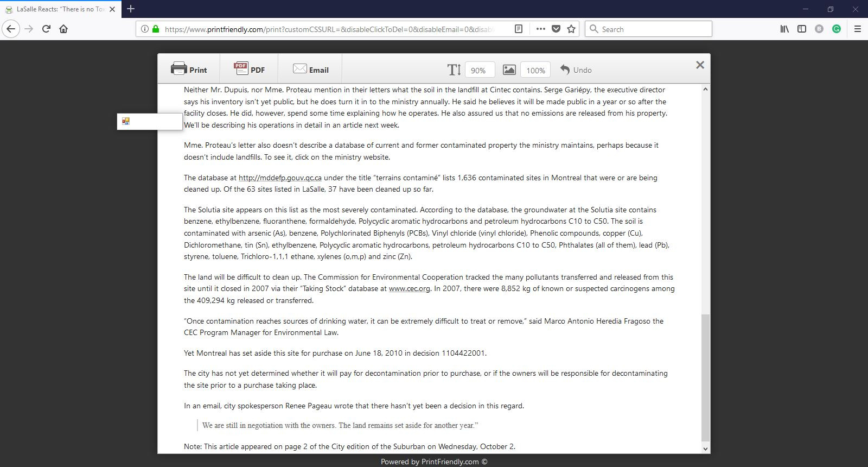This screenshot has height=467, width=868.
Task: Close the PrintFriendly preview dialog
Action: pyautogui.click(x=700, y=65)
